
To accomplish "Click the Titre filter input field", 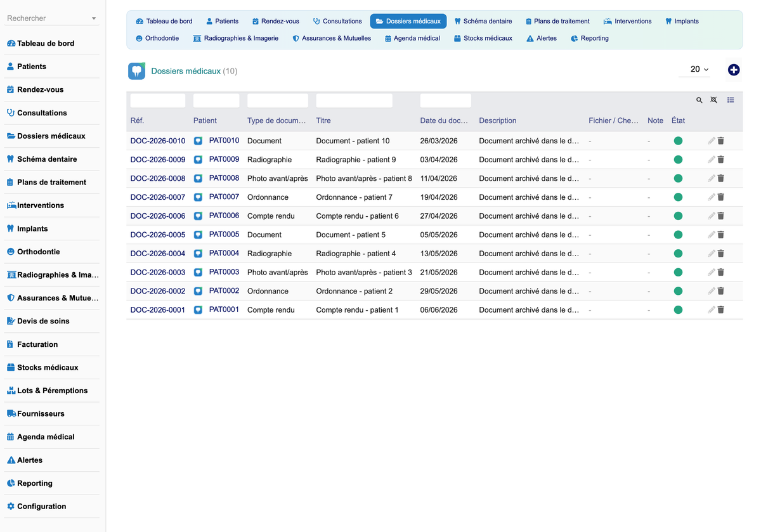I will point(354,100).
